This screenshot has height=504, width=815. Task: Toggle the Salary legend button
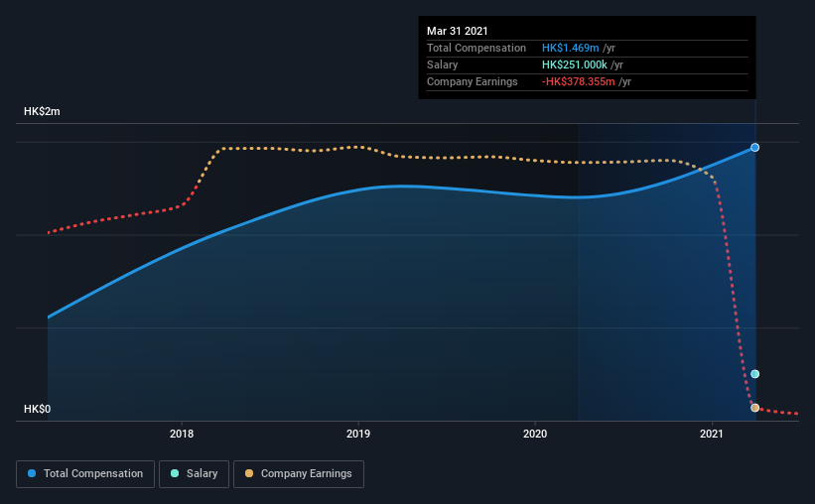click(x=194, y=474)
